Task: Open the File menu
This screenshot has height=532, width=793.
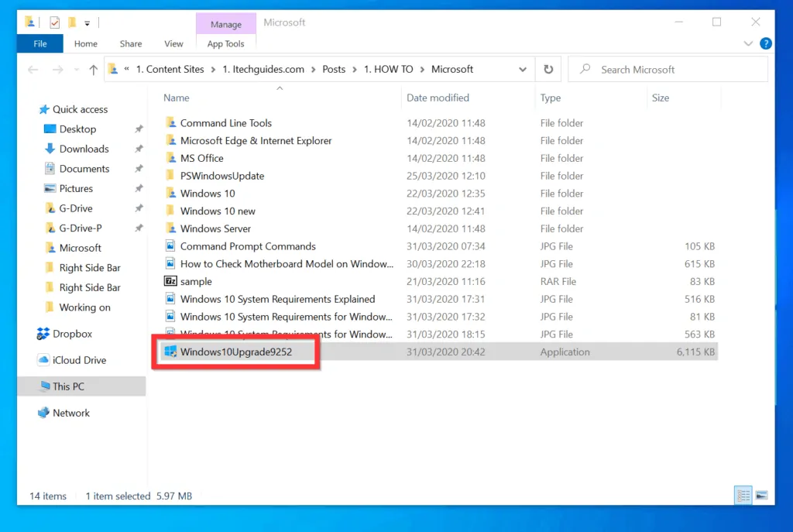Action: [39, 43]
